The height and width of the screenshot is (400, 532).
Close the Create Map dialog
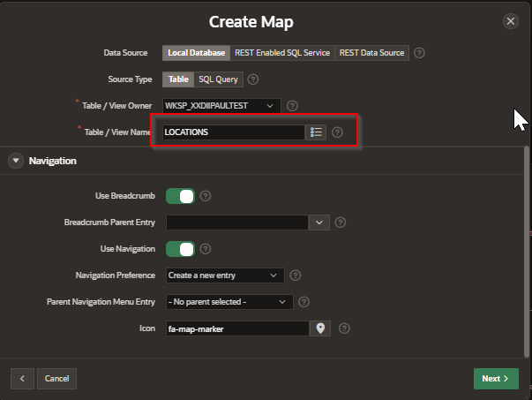[x=510, y=21]
